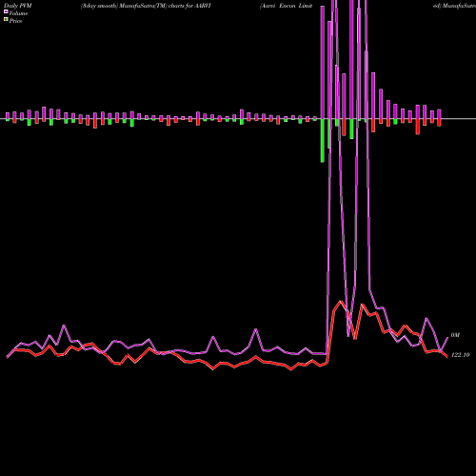Click the '0M' volume value label
This screenshot has width=476, height=476.
(x=455, y=335)
